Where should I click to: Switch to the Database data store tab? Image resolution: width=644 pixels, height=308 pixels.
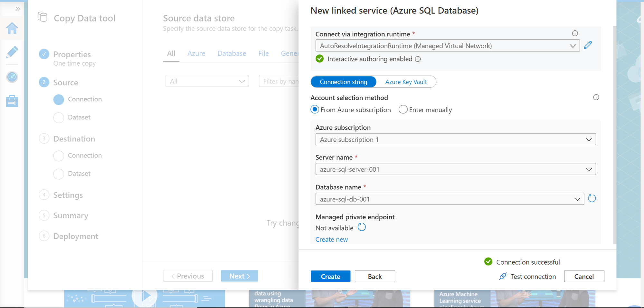(x=232, y=53)
